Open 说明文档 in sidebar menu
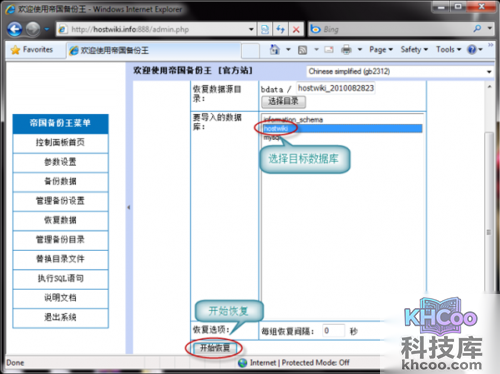The height and width of the screenshot is (374, 500). [x=60, y=298]
